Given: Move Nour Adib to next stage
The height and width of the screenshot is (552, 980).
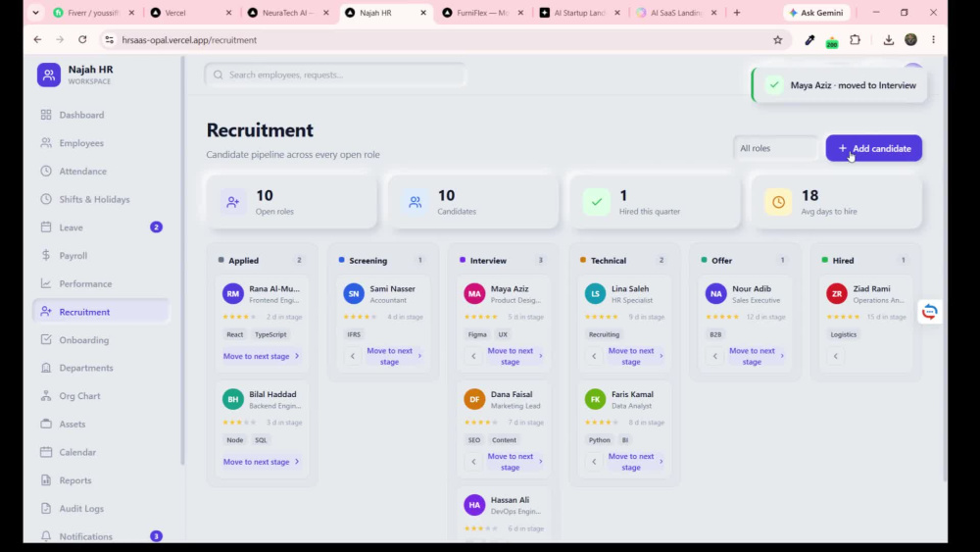Looking at the screenshot, I should click(757, 356).
